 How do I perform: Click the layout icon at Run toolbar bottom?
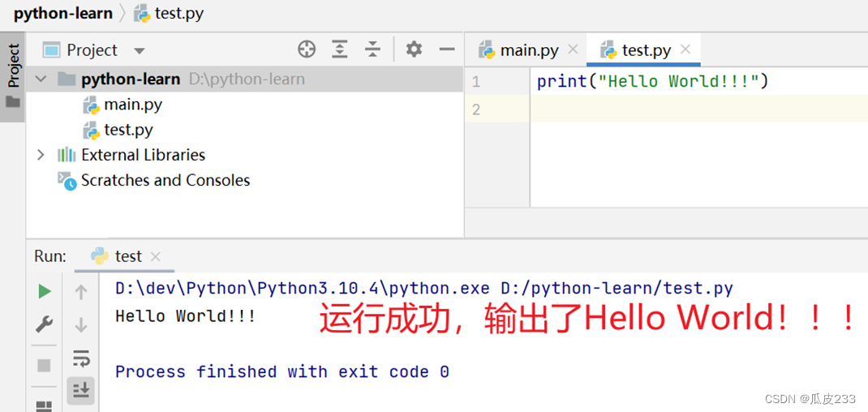click(x=44, y=406)
